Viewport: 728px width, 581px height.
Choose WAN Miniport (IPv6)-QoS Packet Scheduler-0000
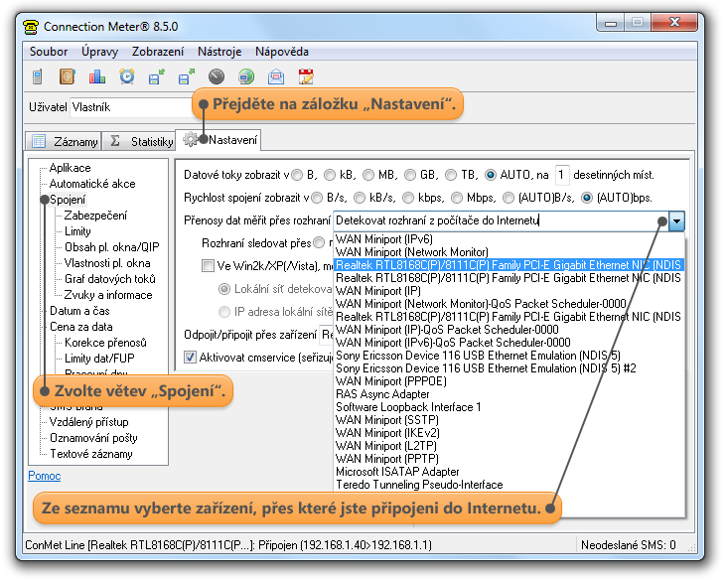(510, 343)
